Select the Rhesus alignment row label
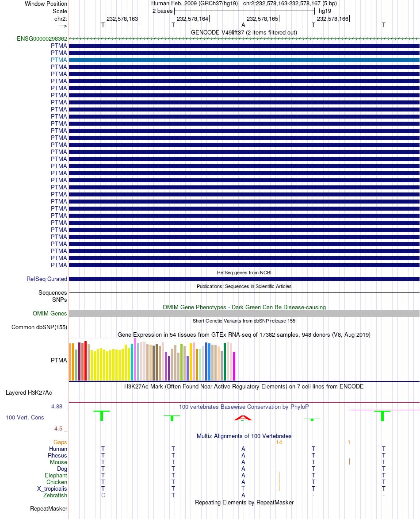Screen dimensions: 420x519 (x=57, y=455)
